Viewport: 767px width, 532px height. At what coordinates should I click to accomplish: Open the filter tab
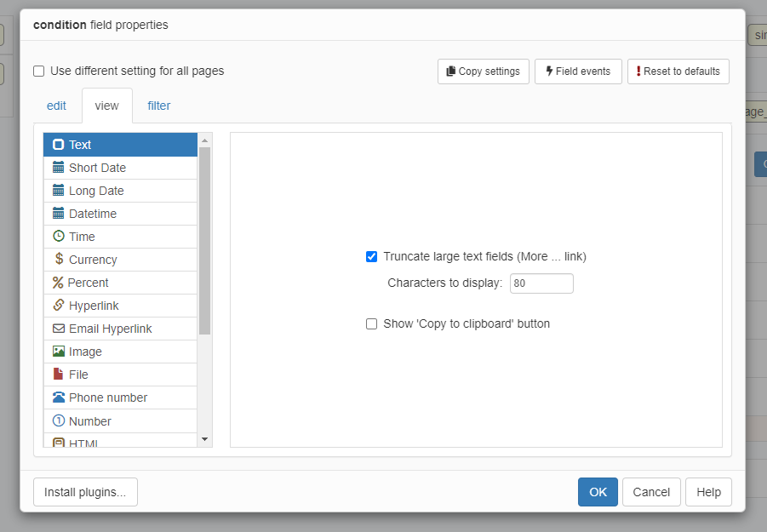tap(158, 106)
